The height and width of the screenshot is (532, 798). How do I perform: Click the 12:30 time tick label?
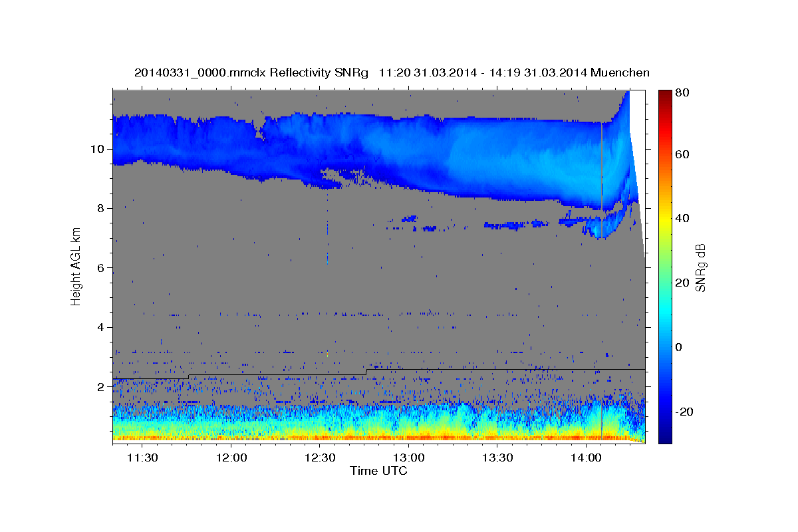tap(320, 458)
